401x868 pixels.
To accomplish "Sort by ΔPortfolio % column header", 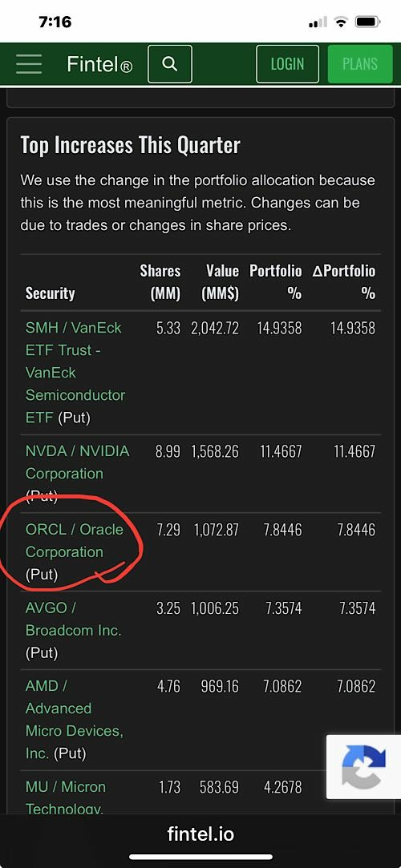I will (x=344, y=282).
